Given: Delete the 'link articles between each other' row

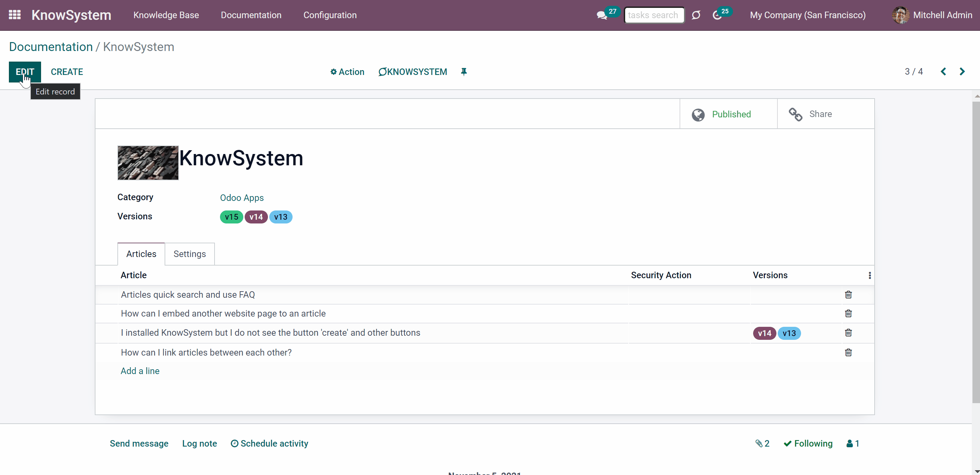Looking at the screenshot, I should (848, 352).
